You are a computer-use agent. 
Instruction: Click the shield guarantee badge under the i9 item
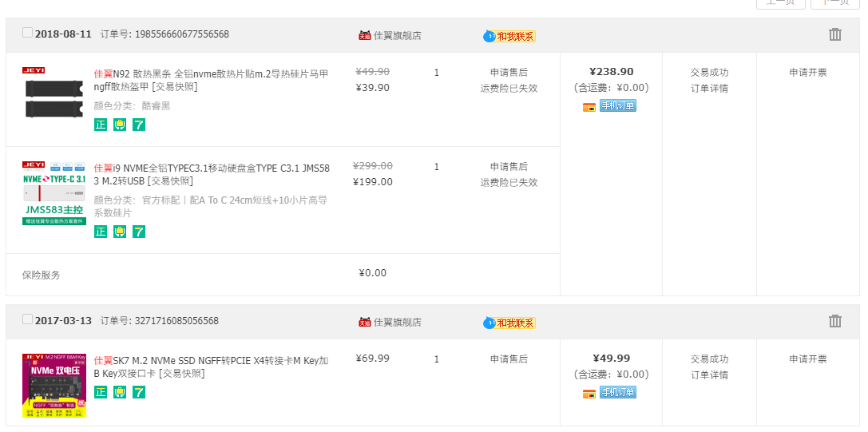click(x=120, y=232)
